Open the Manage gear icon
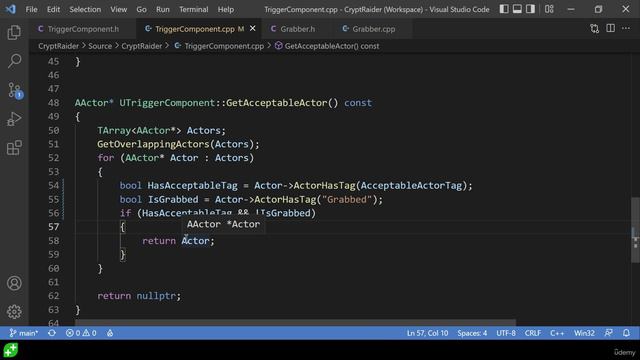 pyautogui.click(x=14, y=311)
